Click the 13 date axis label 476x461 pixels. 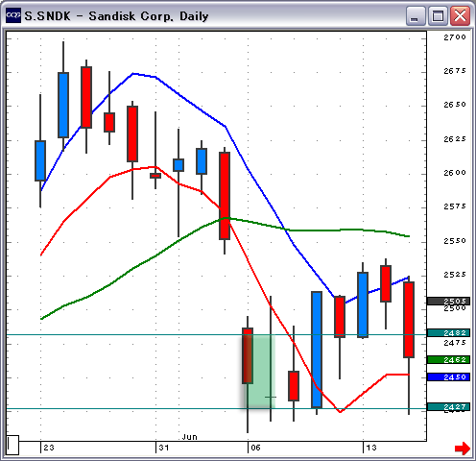pos(371,448)
